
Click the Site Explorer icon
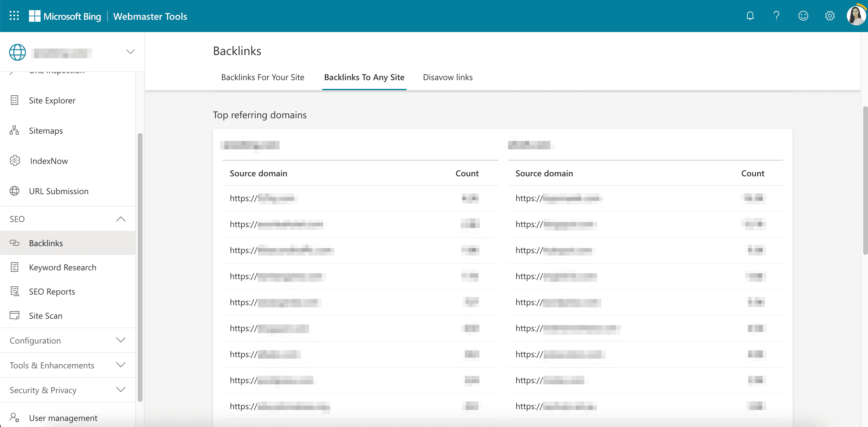[15, 100]
